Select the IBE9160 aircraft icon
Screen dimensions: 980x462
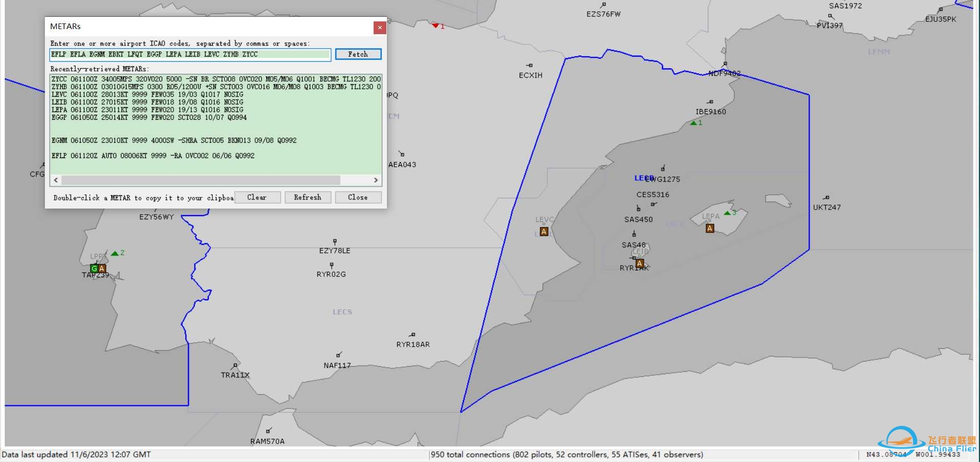[x=710, y=102]
